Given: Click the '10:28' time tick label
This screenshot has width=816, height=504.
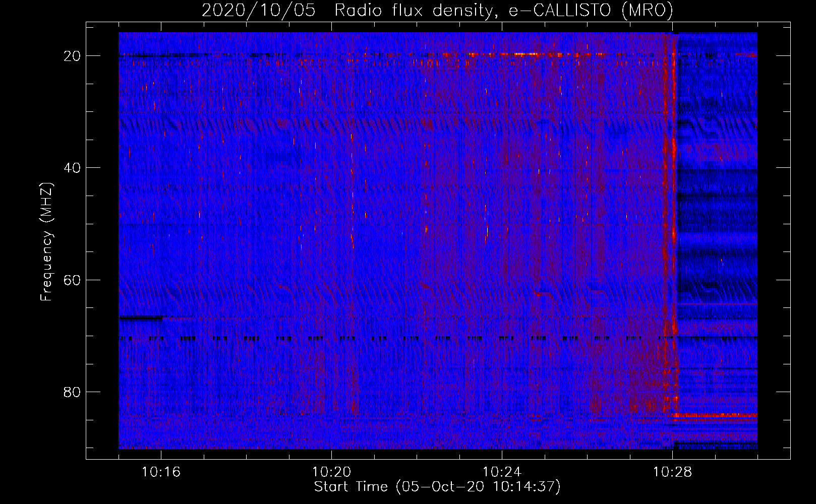Looking at the screenshot, I should click(x=672, y=472).
